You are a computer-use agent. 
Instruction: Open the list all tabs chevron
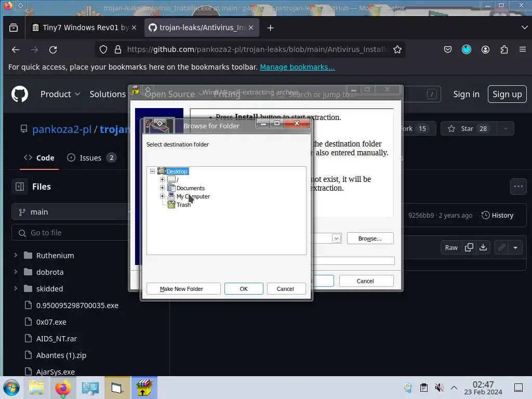[524, 28]
